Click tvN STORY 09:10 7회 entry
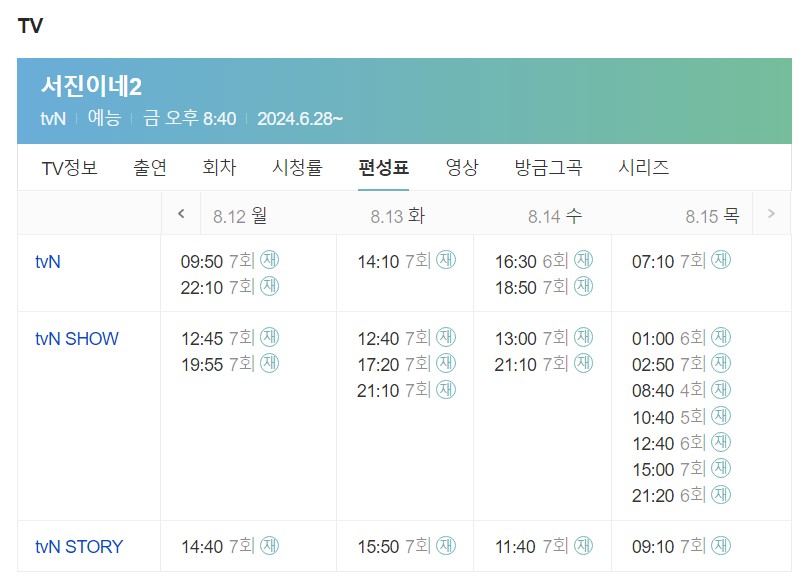The image size is (810, 588). click(681, 546)
